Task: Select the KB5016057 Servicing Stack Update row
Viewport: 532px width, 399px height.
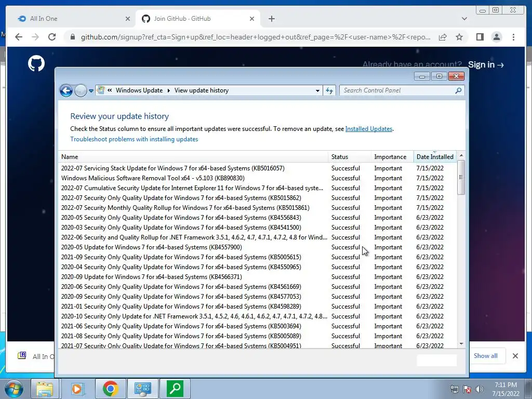Action: click(257, 168)
